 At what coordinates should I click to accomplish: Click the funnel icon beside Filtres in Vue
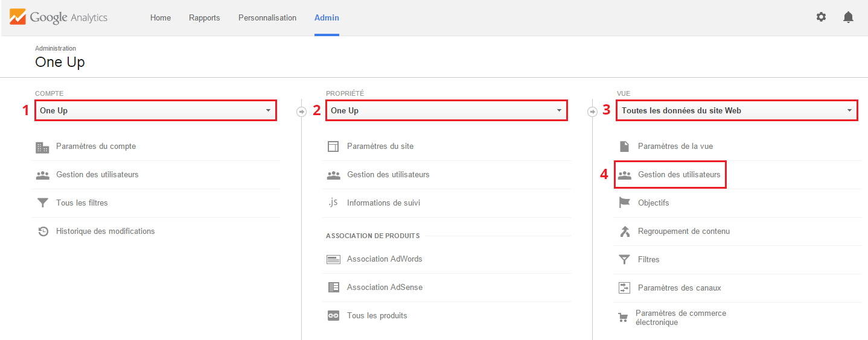pyautogui.click(x=624, y=260)
